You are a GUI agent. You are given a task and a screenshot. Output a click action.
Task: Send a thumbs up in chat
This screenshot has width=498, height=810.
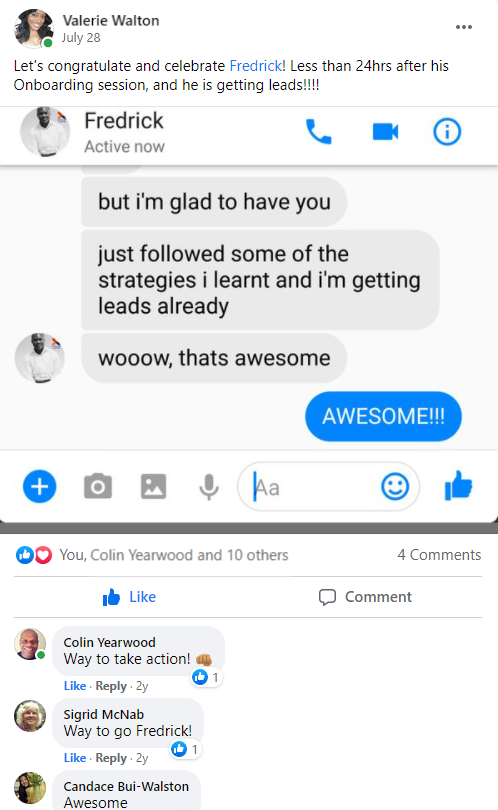click(x=458, y=485)
